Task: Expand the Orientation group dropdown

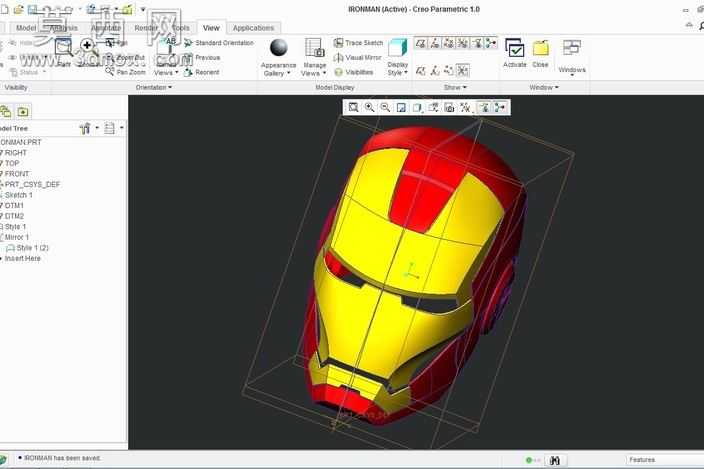Action: click(x=154, y=88)
